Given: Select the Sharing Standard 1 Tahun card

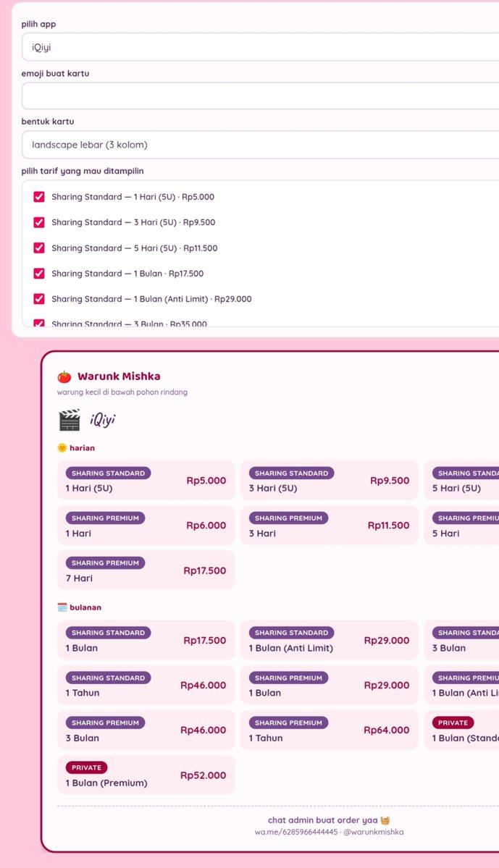Looking at the screenshot, I should (x=146, y=685).
